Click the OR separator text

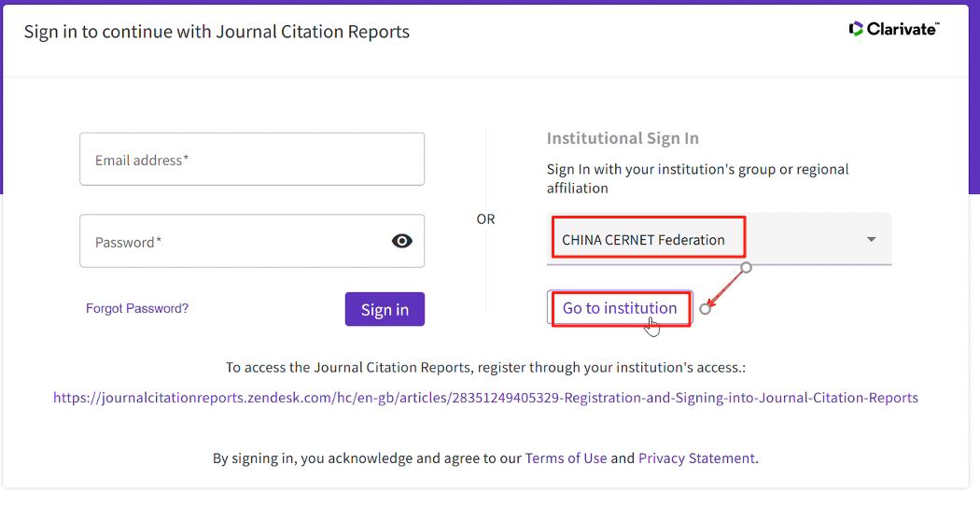(x=485, y=219)
